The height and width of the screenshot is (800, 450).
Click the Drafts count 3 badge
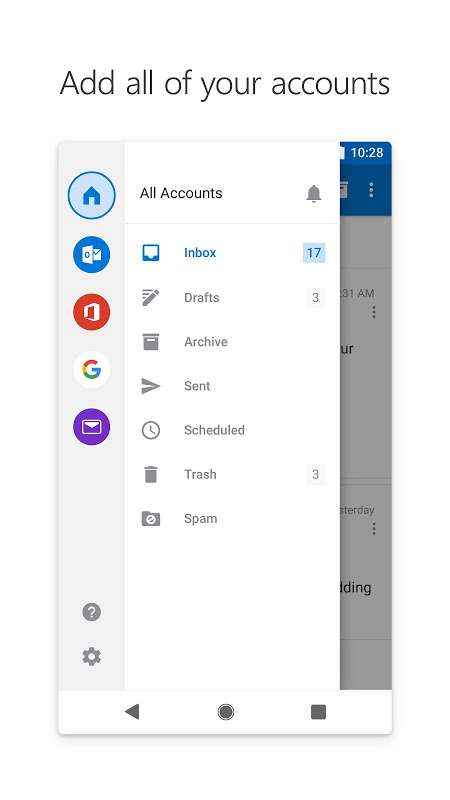[x=315, y=297]
